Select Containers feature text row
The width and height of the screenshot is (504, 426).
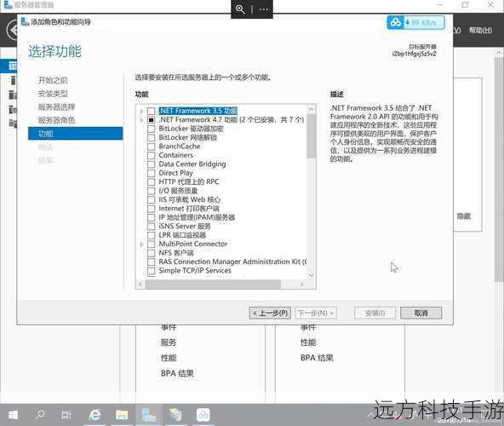click(x=176, y=155)
